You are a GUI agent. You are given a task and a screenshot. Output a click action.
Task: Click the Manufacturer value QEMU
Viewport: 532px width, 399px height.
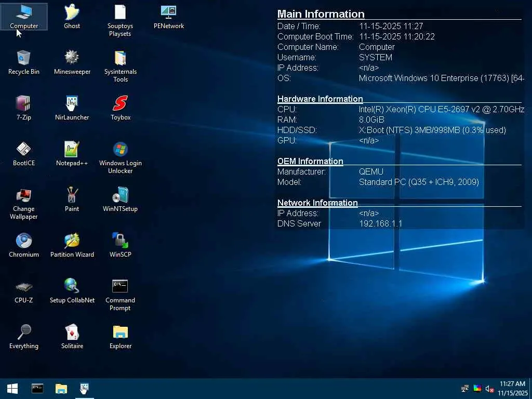371,171
